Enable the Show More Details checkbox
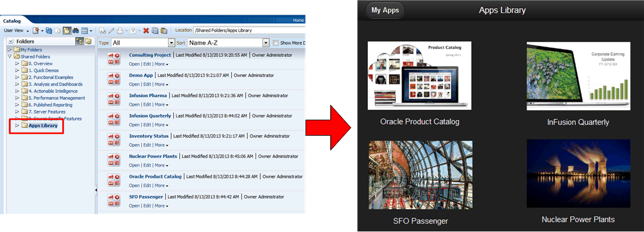This screenshot has width=644, height=232. 276,43
